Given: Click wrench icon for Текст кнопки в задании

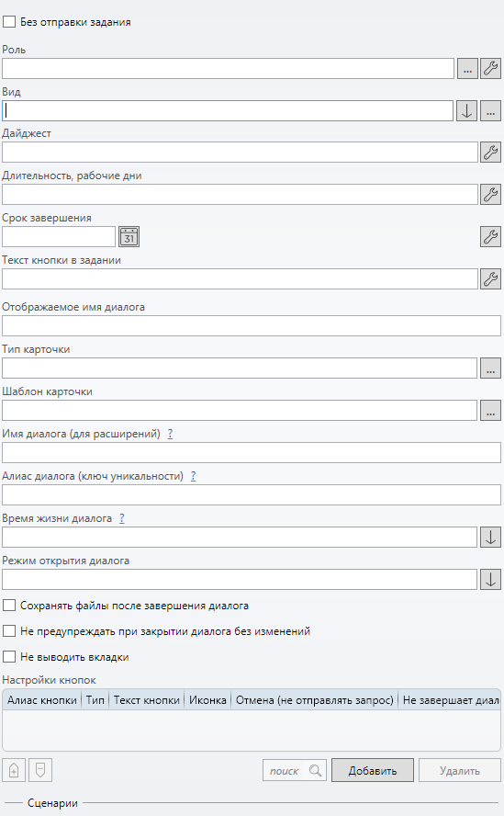Looking at the screenshot, I should (490, 279).
